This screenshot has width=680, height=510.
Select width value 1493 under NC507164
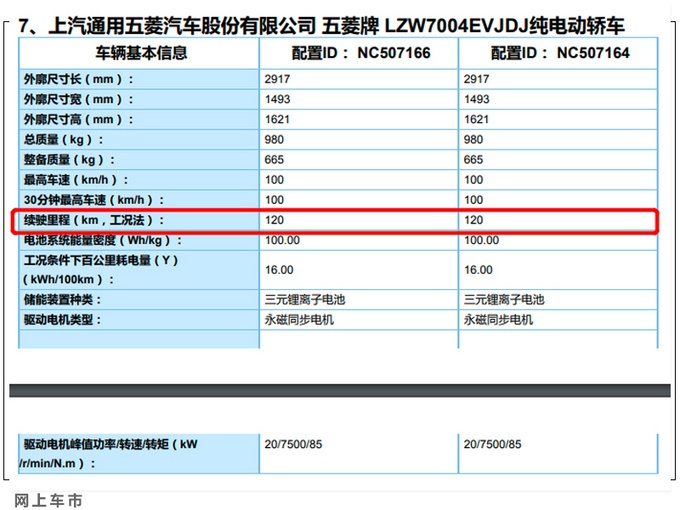(476, 99)
